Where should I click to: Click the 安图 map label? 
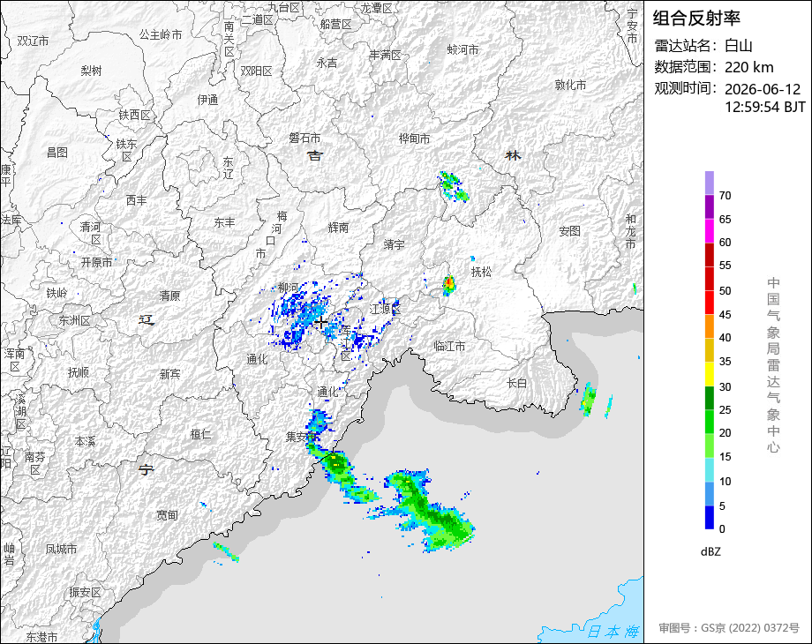[569, 231]
